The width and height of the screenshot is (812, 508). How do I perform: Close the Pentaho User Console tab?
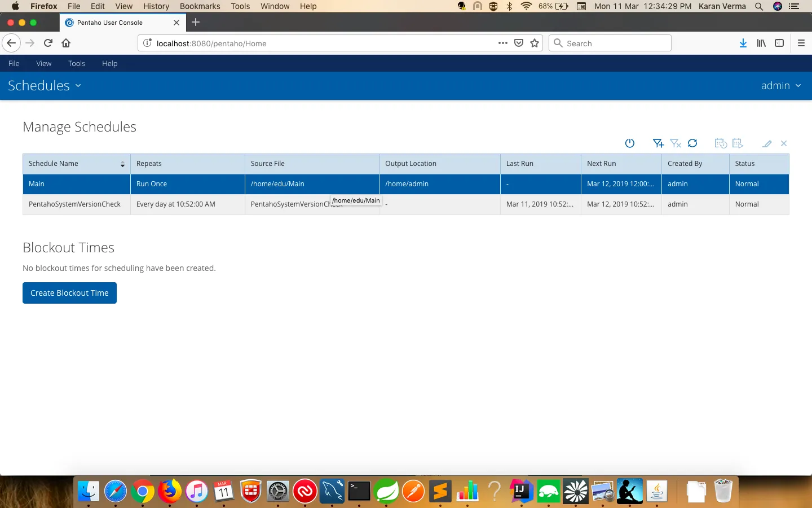[x=176, y=23]
